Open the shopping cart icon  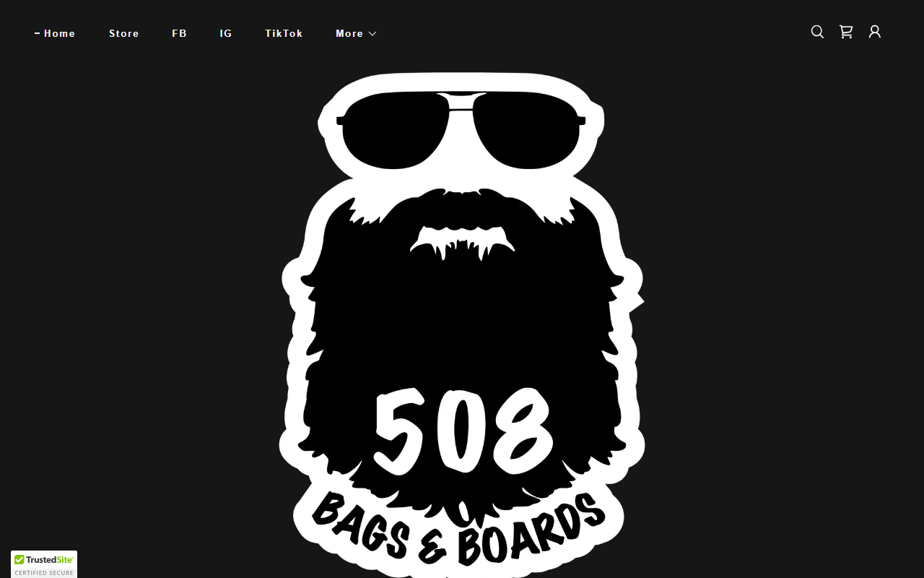click(846, 32)
